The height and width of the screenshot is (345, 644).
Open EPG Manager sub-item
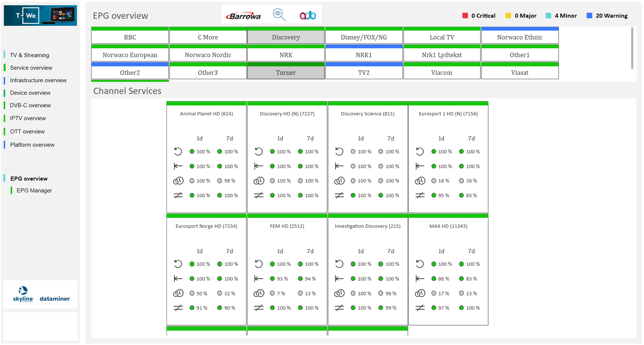pos(34,190)
